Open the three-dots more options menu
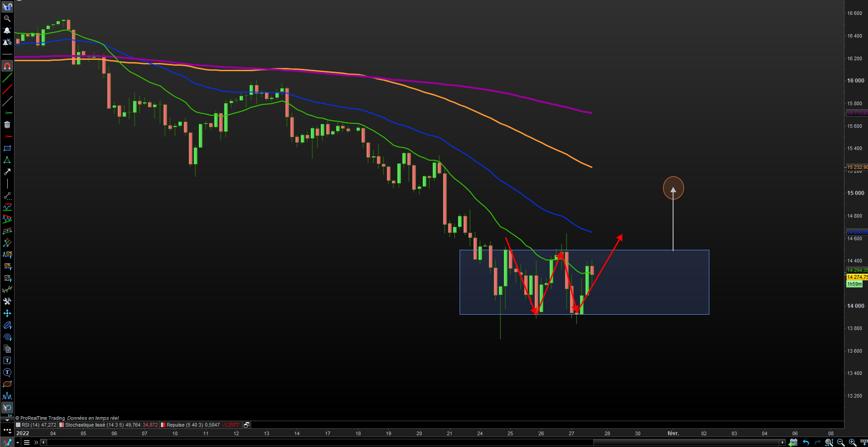The width and height of the screenshot is (868, 447). click(7, 430)
